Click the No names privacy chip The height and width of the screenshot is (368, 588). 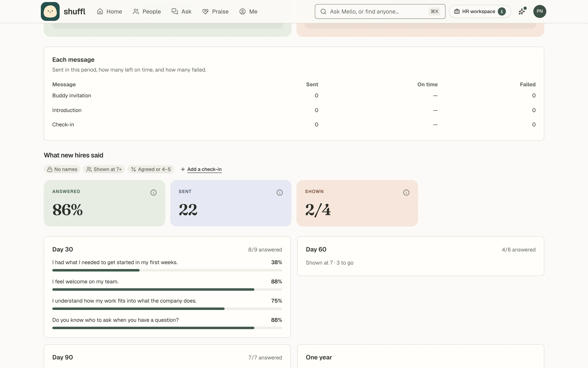click(x=62, y=169)
